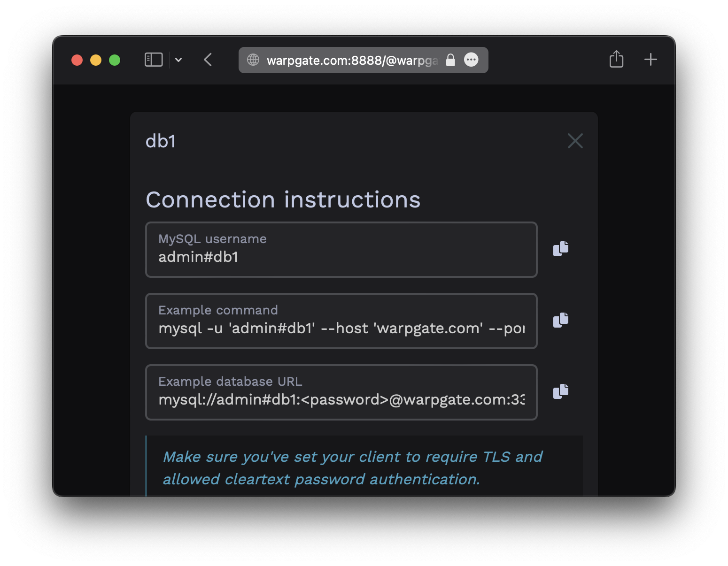
Task: Open the Share menu
Action: pos(616,59)
